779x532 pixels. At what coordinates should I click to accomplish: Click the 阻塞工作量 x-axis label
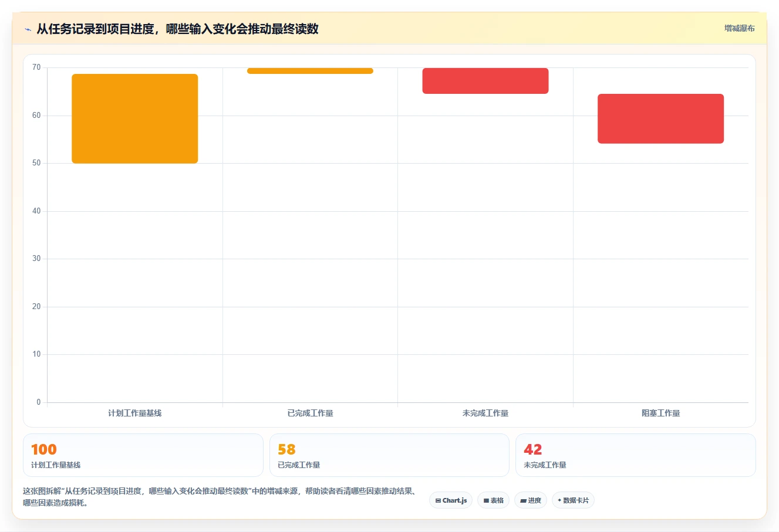(x=660, y=413)
